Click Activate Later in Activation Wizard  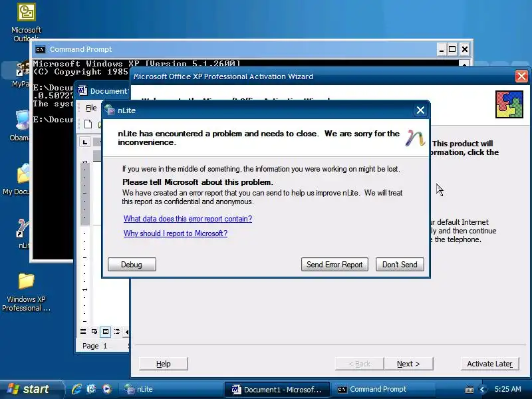pyautogui.click(x=489, y=364)
